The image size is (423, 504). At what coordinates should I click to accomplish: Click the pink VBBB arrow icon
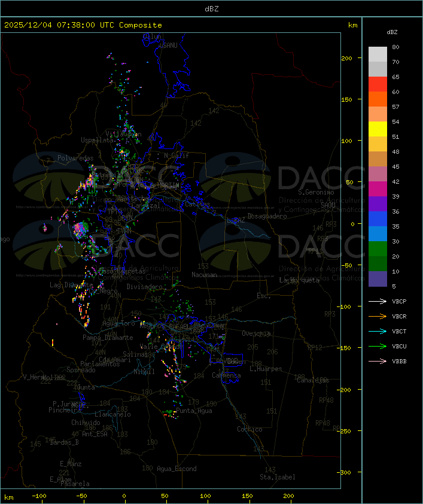[378, 362]
